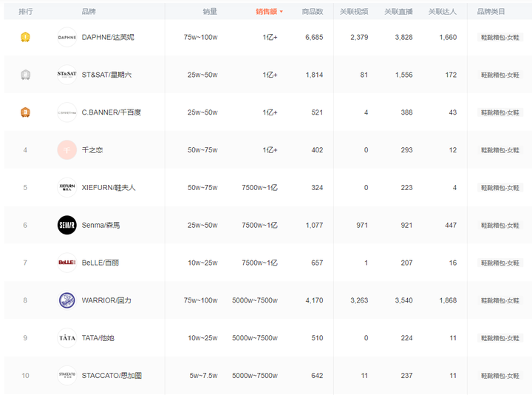
Task: Toggle the 销售额 sort arrow
Action: tap(282, 12)
